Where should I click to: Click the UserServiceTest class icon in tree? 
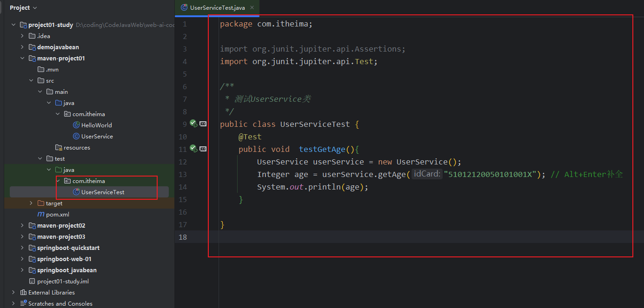(x=76, y=192)
